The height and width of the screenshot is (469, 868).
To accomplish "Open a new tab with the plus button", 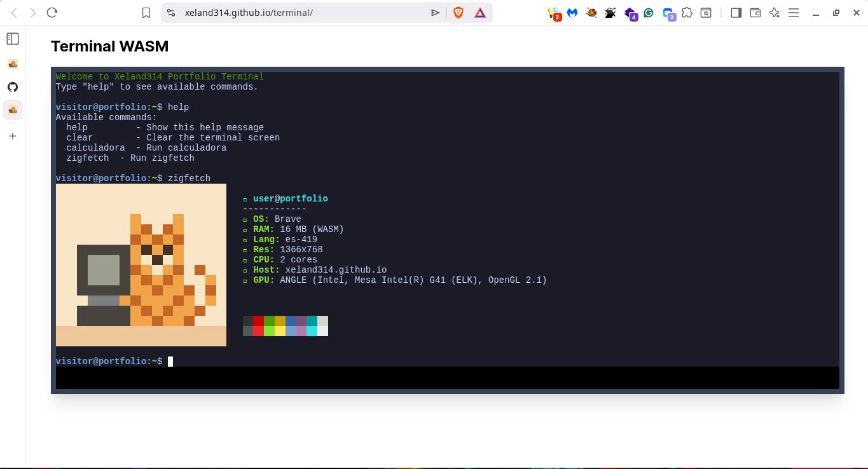I will tap(13, 135).
